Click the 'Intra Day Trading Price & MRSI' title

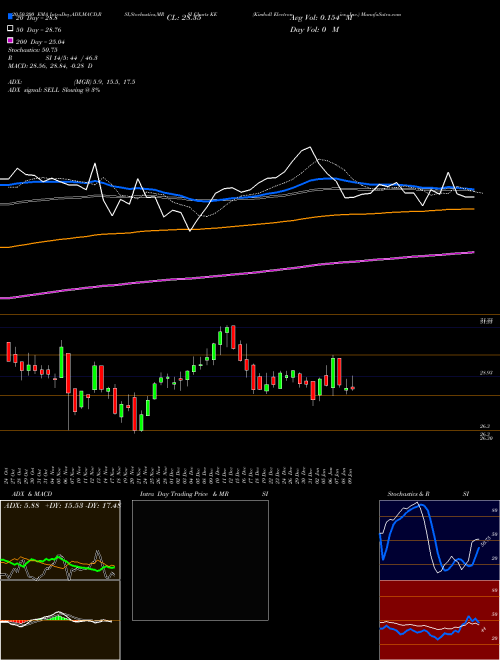pos(204,494)
